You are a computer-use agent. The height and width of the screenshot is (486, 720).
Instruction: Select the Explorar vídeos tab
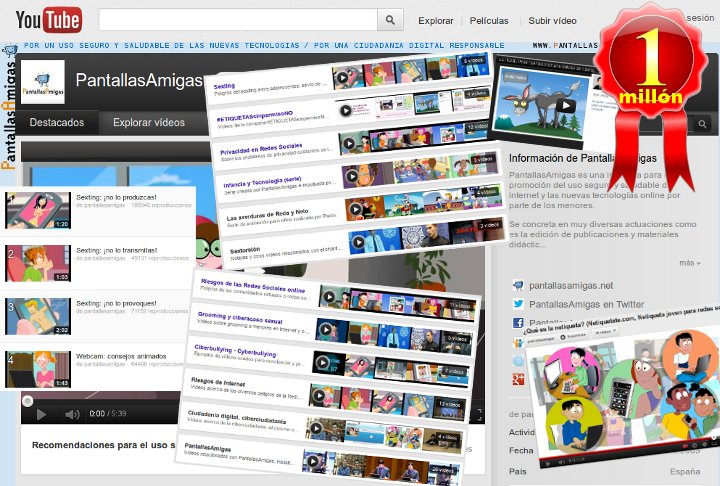click(149, 123)
